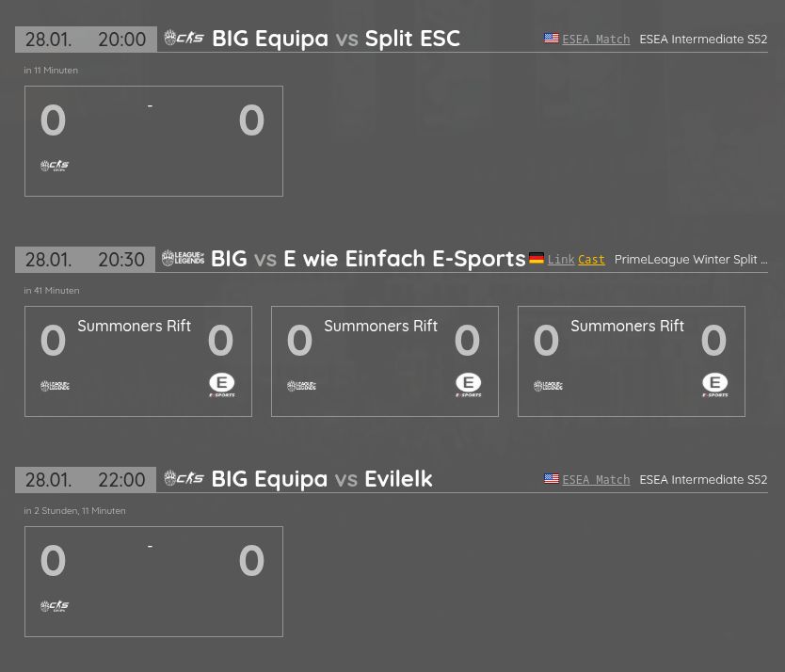Click the PrimeLeague Winter Split tournament text
The width and height of the screenshot is (785, 672).
coord(691,259)
